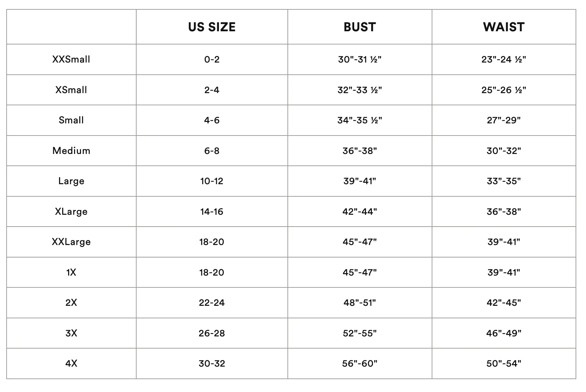The height and width of the screenshot is (392, 586).
Task: Select the XSmall row label
Action: 71,90
